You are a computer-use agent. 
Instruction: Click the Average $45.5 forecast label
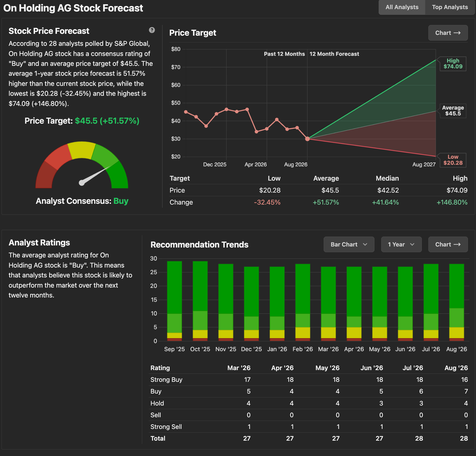[453, 111]
